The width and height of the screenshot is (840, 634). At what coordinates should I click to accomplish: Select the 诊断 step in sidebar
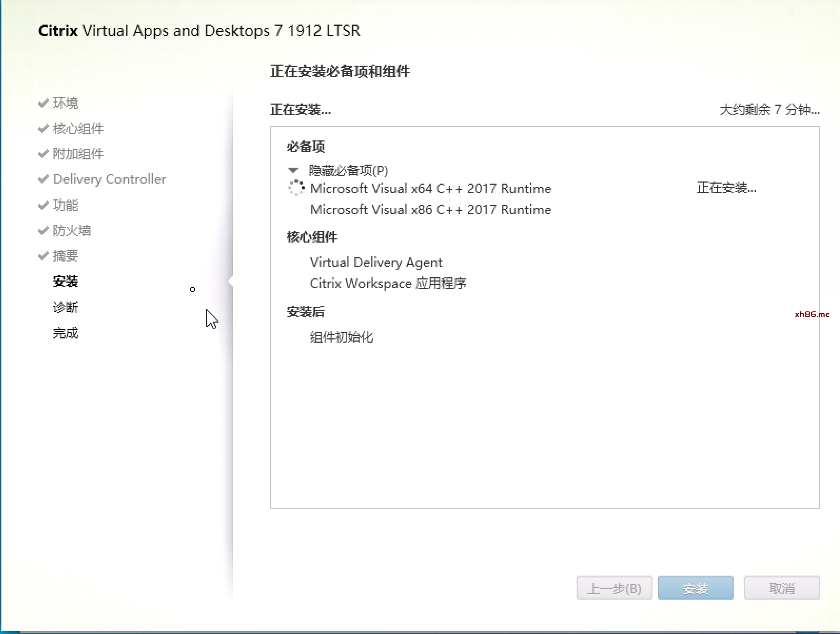65,307
